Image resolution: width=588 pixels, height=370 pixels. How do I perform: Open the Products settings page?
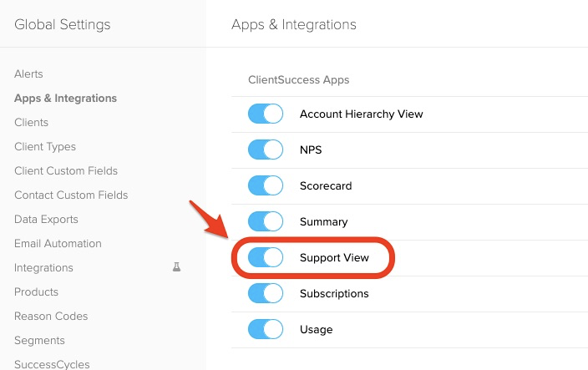(37, 291)
